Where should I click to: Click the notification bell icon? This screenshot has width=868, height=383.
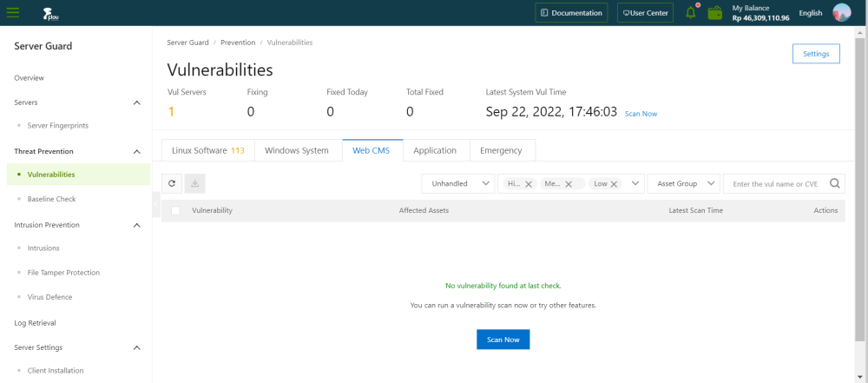tap(691, 13)
